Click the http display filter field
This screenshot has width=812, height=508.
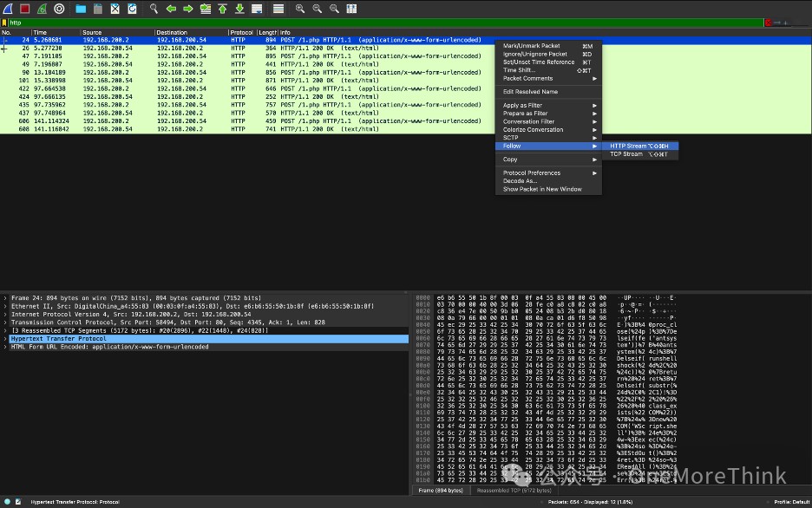point(386,23)
